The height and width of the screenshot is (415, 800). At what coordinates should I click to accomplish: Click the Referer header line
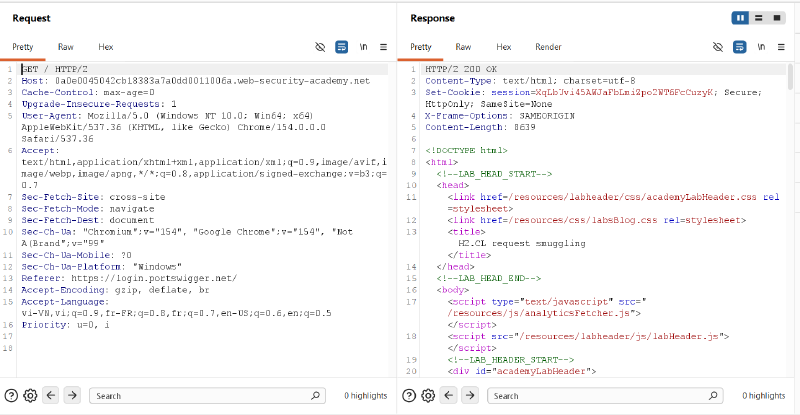pyautogui.click(x=129, y=278)
